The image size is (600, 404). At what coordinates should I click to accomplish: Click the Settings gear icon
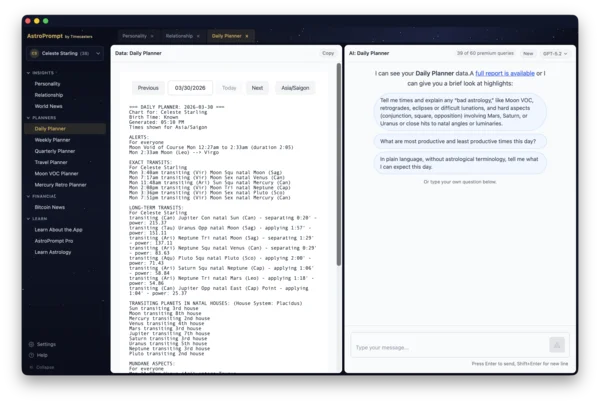pyautogui.click(x=31, y=344)
